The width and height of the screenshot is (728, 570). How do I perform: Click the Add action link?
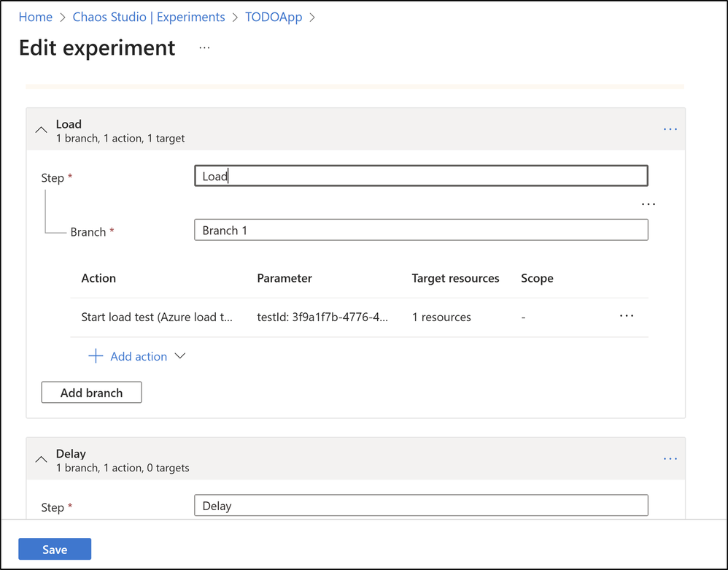139,356
